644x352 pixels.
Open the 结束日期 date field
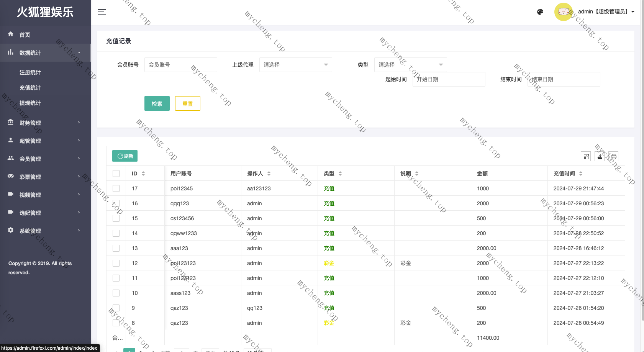(x=564, y=79)
